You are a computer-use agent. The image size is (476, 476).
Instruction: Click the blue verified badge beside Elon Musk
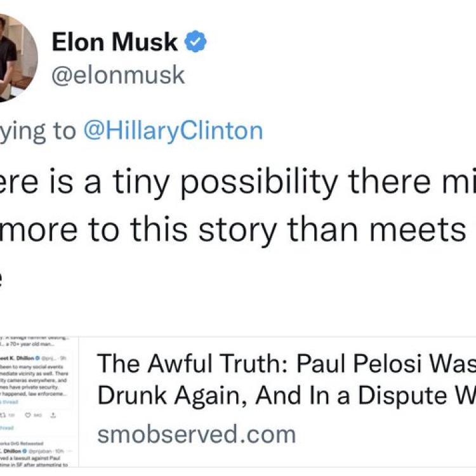coord(195,41)
